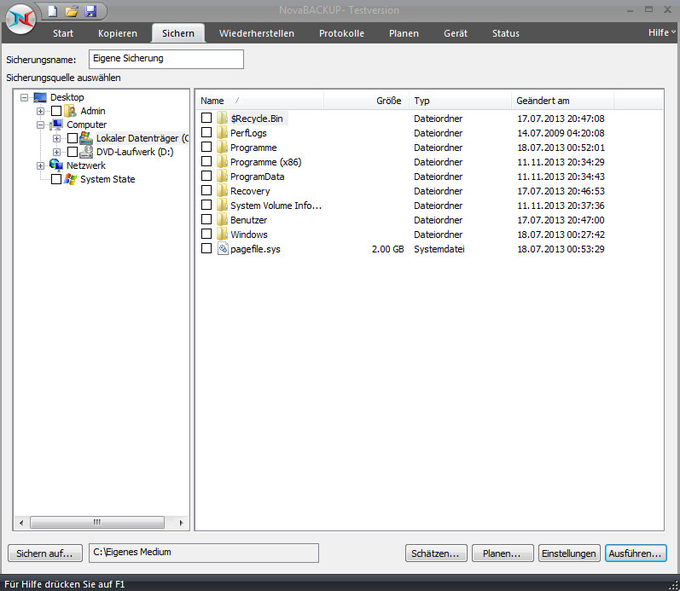Click the NovaBACKUP round logo button
The image size is (680, 591).
pos(20,19)
